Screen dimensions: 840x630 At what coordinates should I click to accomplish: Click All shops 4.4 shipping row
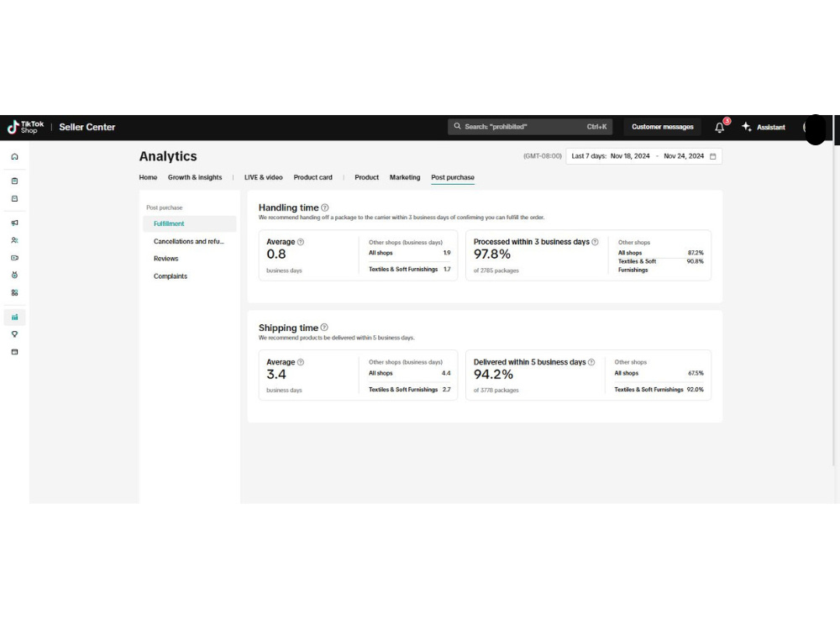(410, 374)
